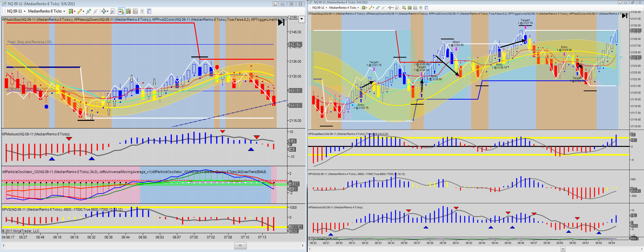Select the crosshair pointer tool in 8 Ticks window
The height and width of the screenshot is (252, 644).
coord(104,11)
